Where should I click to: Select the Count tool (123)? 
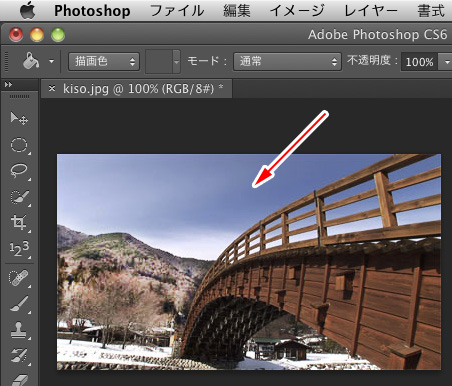tap(19, 249)
